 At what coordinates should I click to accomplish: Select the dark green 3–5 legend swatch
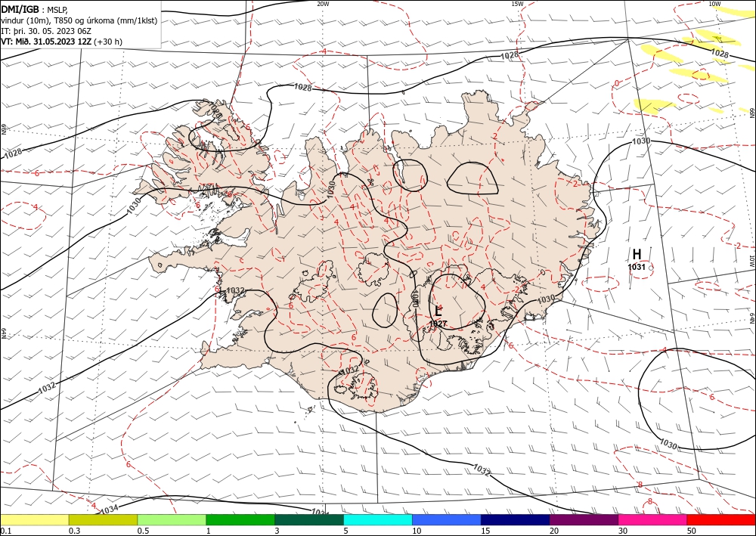(309, 519)
